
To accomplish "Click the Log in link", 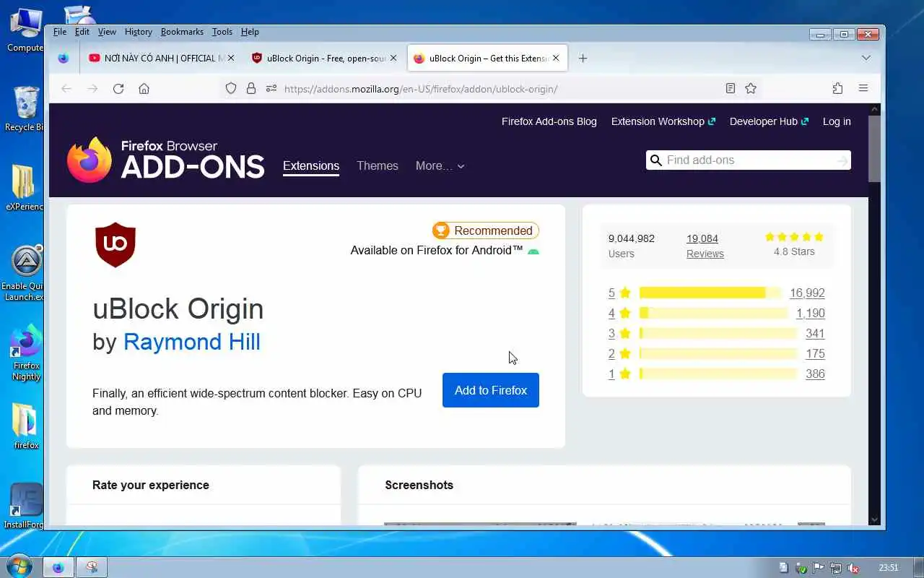I will click(x=837, y=121).
